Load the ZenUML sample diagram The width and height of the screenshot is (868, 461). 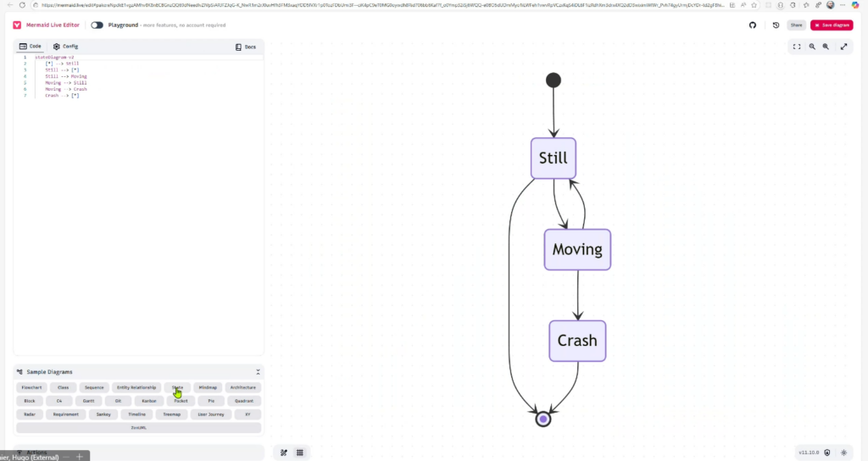[138, 427]
